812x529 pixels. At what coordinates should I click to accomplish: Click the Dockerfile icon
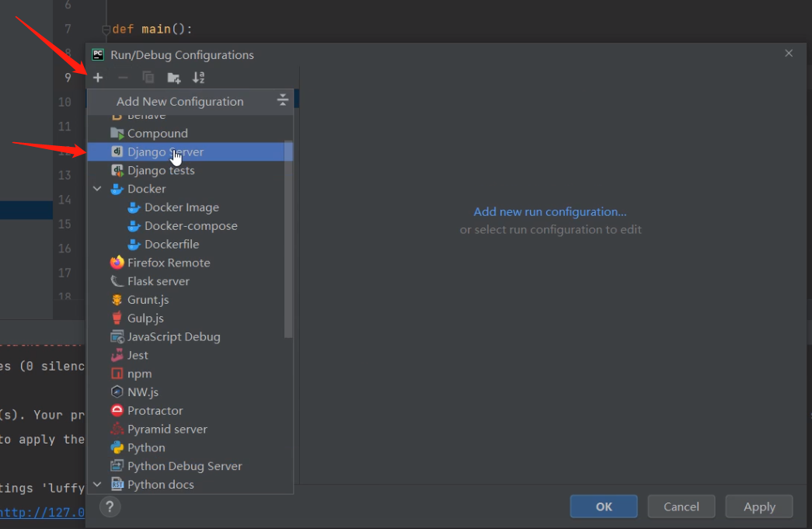(x=134, y=245)
